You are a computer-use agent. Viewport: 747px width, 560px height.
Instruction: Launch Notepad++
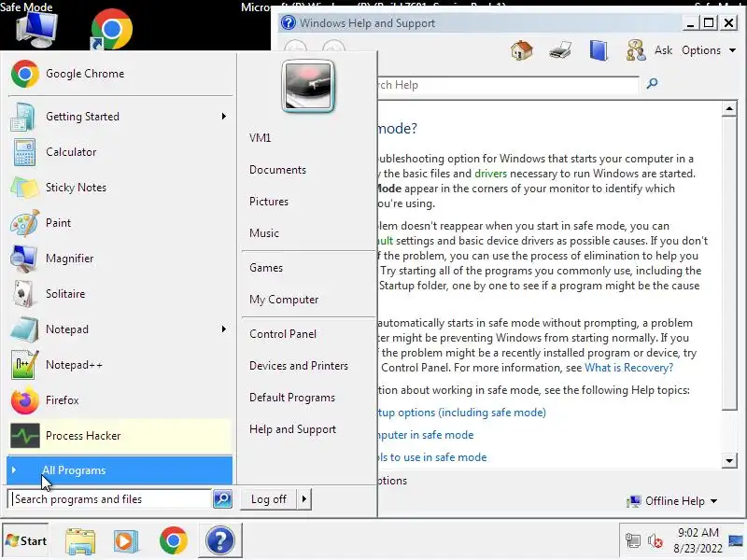[120, 365]
